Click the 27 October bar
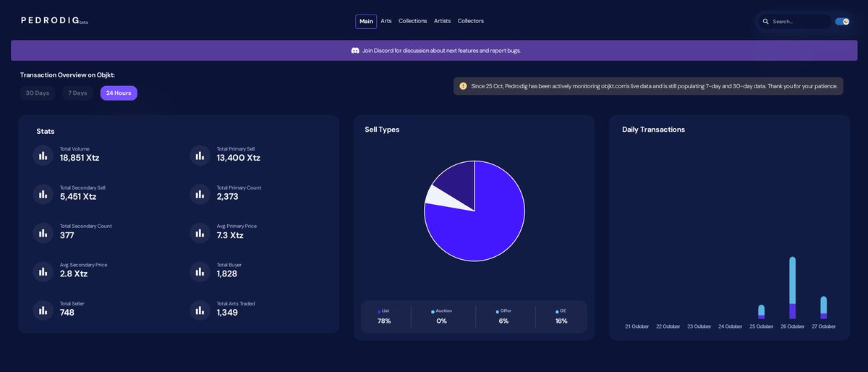This screenshot has width=868, height=372. click(824, 308)
